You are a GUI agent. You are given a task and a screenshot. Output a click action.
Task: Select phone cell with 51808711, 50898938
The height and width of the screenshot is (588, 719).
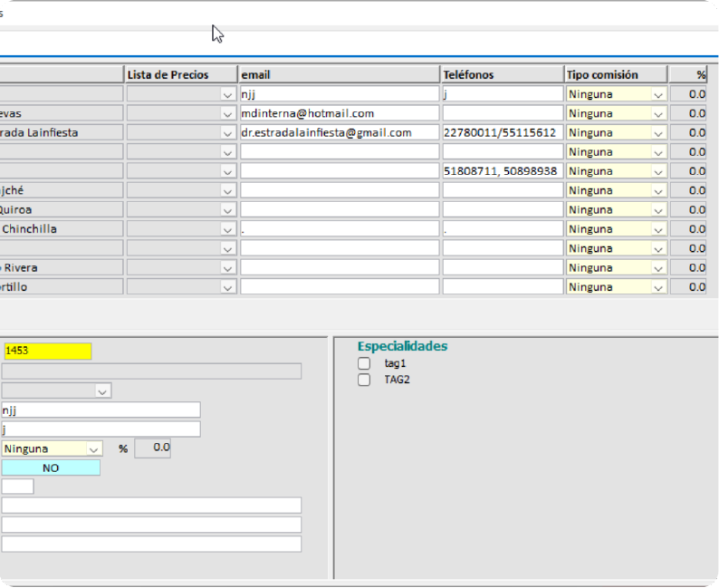[x=502, y=171]
